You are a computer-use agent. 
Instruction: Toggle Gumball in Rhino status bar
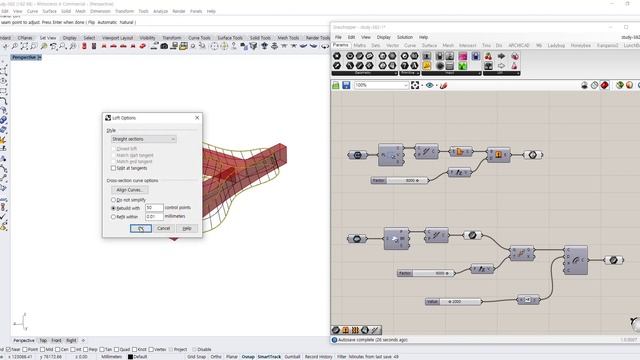click(292, 357)
